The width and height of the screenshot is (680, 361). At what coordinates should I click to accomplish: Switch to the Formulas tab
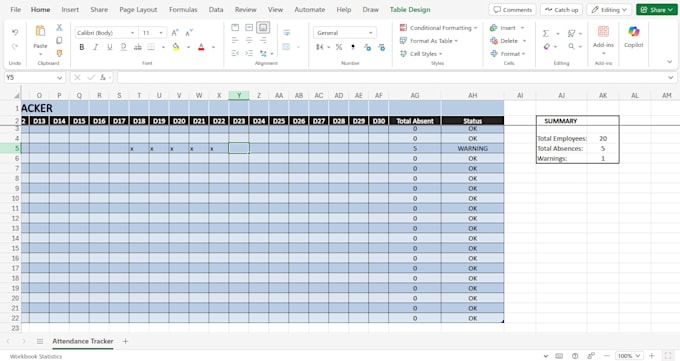(183, 10)
